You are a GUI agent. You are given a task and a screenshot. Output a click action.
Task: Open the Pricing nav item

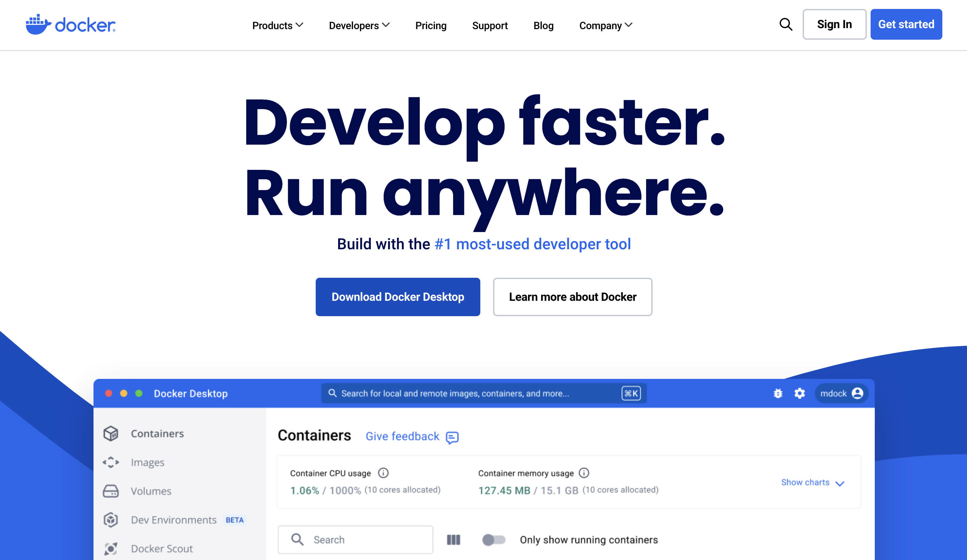(x=431, y=25)
